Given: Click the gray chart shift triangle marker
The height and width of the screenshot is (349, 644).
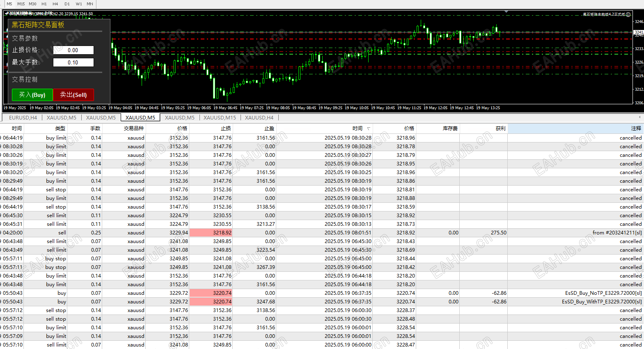Looking at the screenshot, I should pos(506,12).
